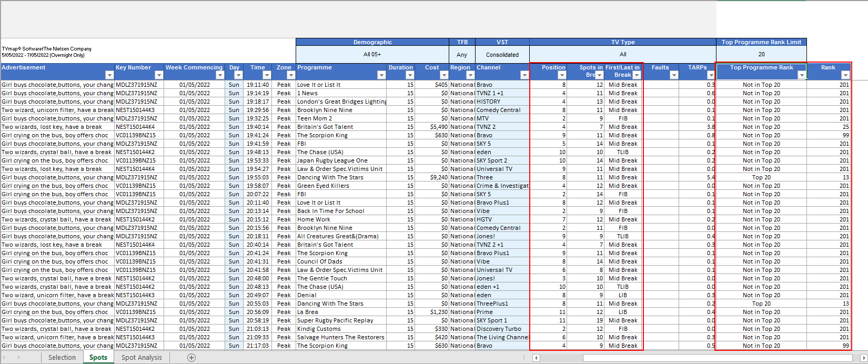Switch to the Selection sheet tab
The height and width of the screenshot is (364, 868).
pyautogui.click(x=62, y=358)
